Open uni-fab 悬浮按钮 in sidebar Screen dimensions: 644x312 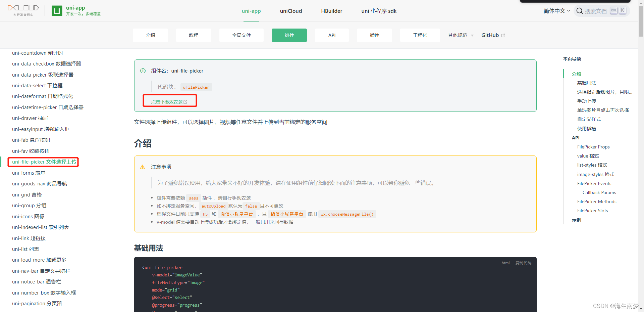pyautogui.click(x=31, y=140)
